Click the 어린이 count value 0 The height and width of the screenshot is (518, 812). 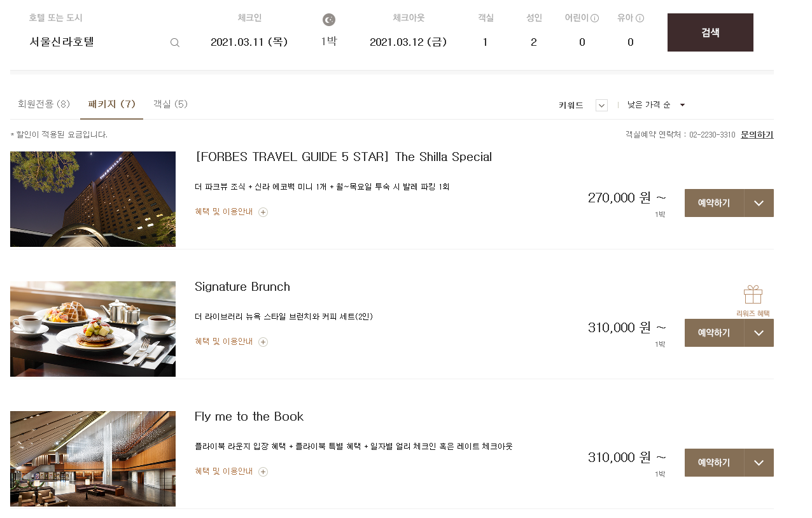[582, 43]
